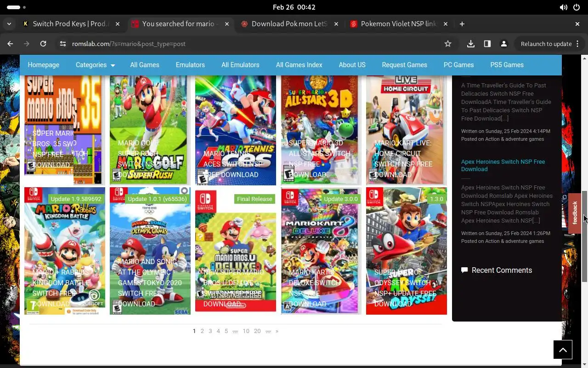Go to results page 5
Screen dimensions: 588x368
[226, 331]
